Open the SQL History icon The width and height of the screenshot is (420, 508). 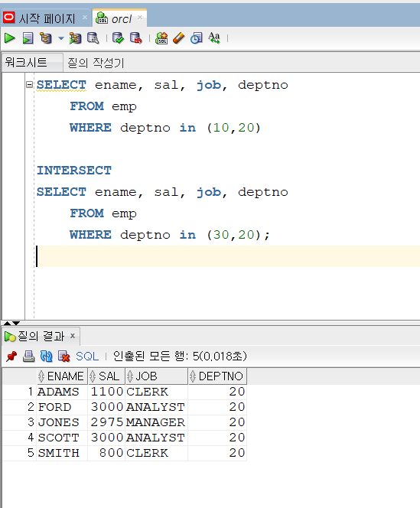(197, 38)
